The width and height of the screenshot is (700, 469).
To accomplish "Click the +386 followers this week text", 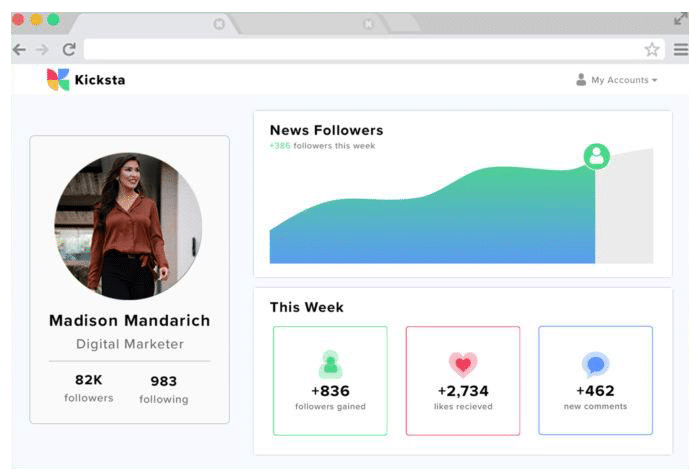I will (322, 146).
